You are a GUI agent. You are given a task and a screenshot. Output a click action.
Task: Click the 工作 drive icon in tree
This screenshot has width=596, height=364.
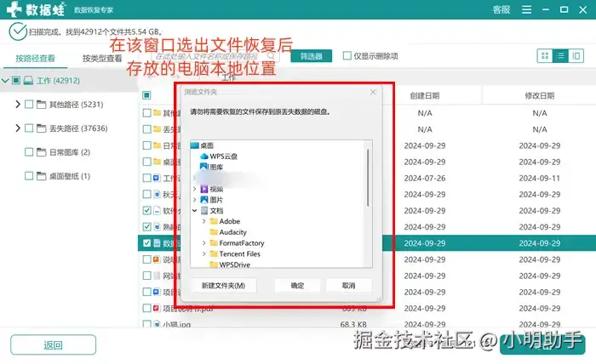click(28, 80)
